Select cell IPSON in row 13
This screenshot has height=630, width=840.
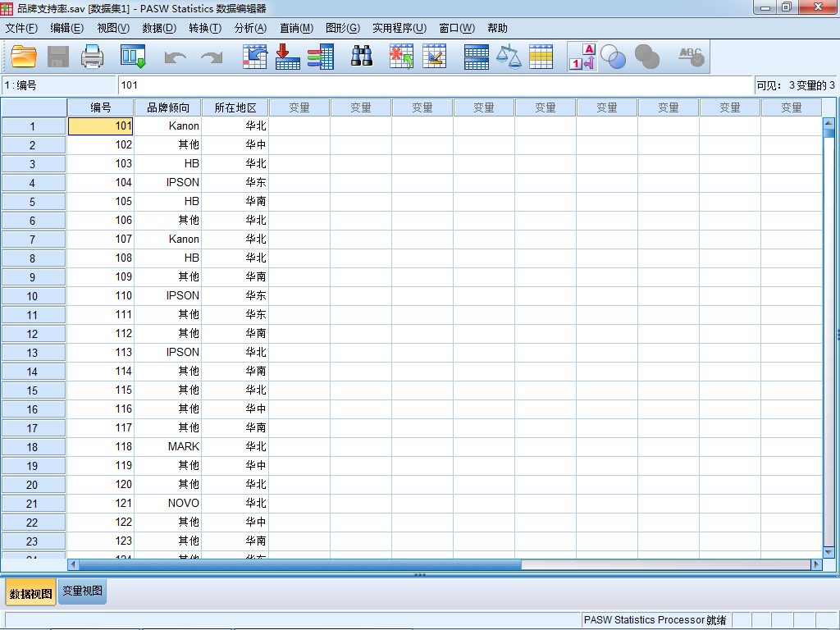167,353
